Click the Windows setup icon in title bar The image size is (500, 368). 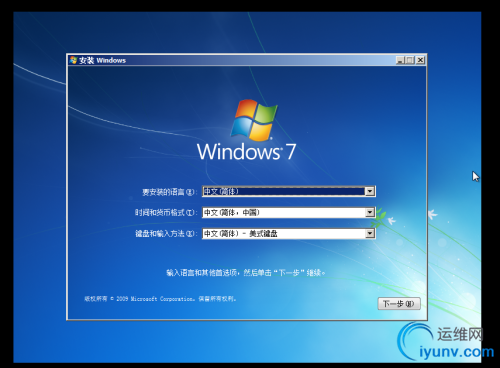point(73,60)
